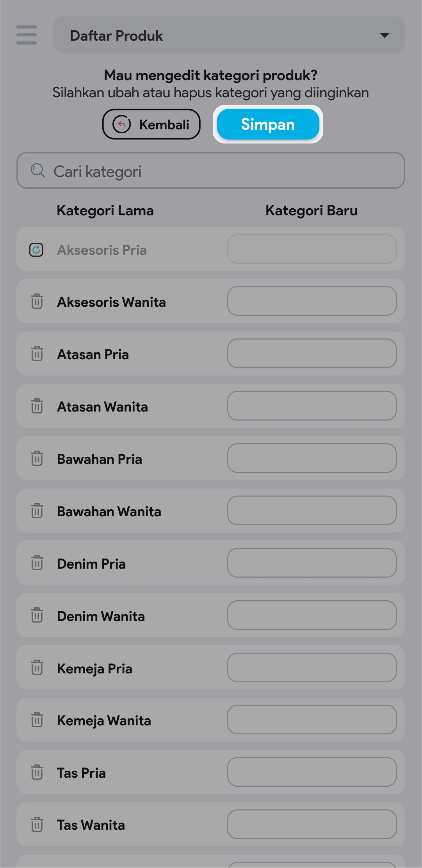Image resolution: width=422 pixels, height=868 pixels.
Task: Focus new category input for Tas Pria
Action: pyautogui.click(x=312, y=772)
